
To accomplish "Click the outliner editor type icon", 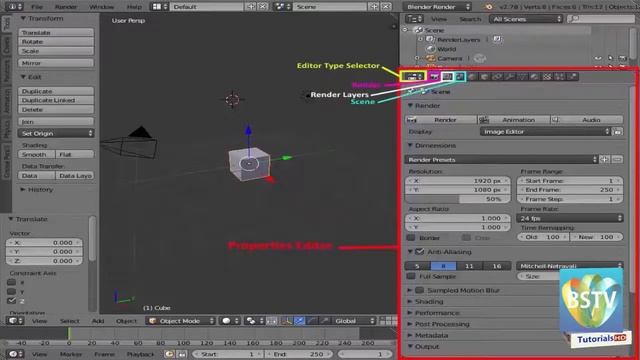I will point(414,19).
